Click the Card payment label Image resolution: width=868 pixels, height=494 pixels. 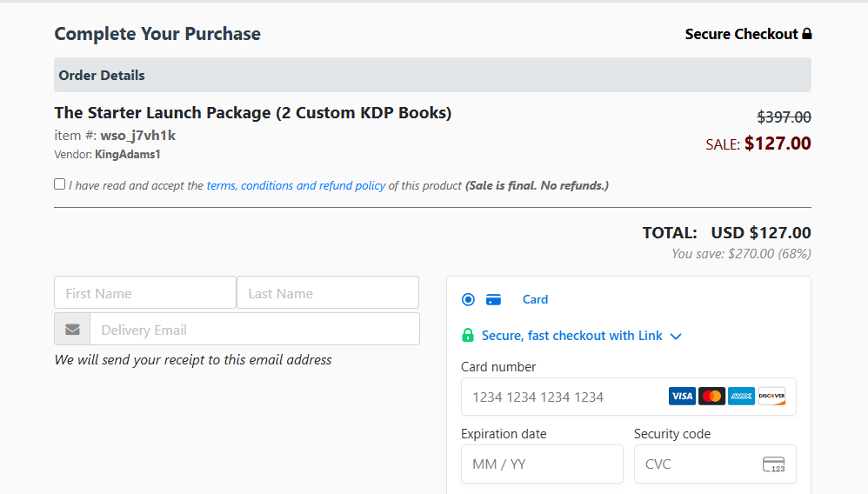coord(535,299)
